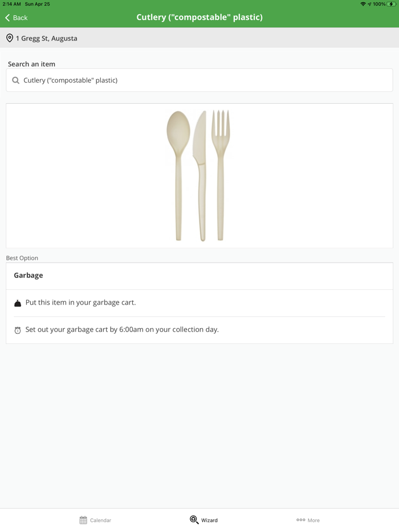This screenshot has height=532, width=399.
Task: Click the magnifier icon in search field
Action: point(16,80)
